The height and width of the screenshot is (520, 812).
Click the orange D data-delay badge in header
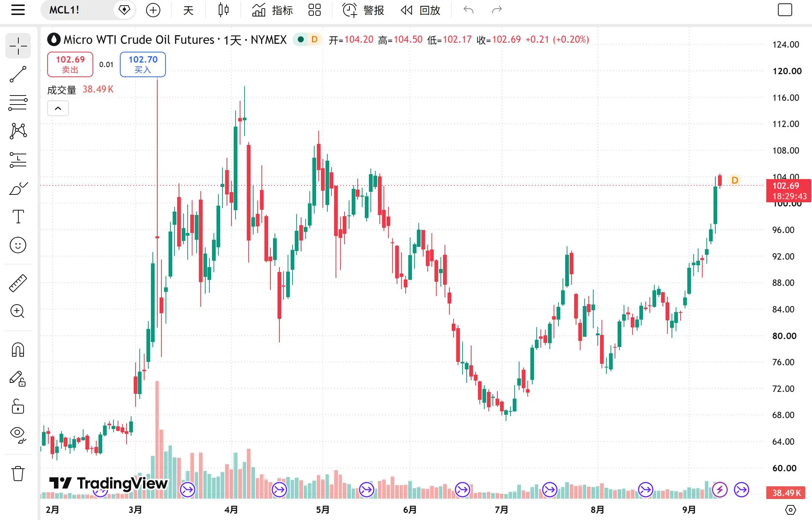[x=315, y=39]
